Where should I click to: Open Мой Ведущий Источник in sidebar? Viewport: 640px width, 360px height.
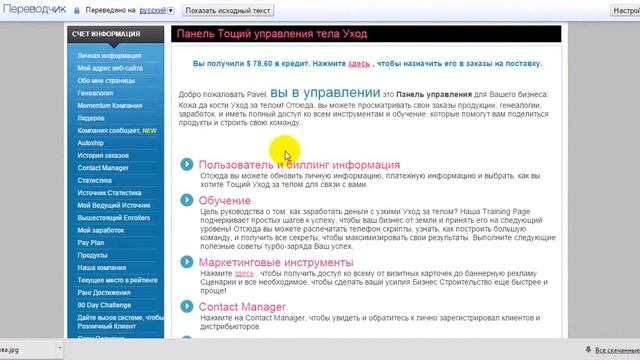coord(114,205)
